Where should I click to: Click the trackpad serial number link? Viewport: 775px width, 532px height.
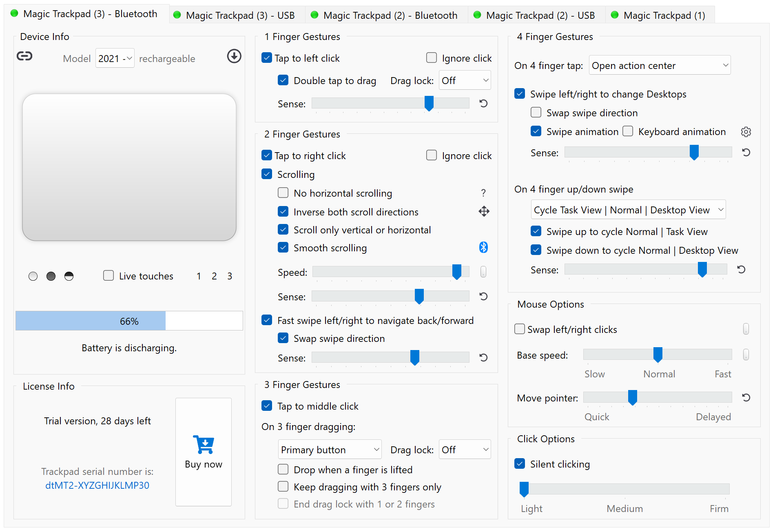pyautogui.click(x=97, y=485)
